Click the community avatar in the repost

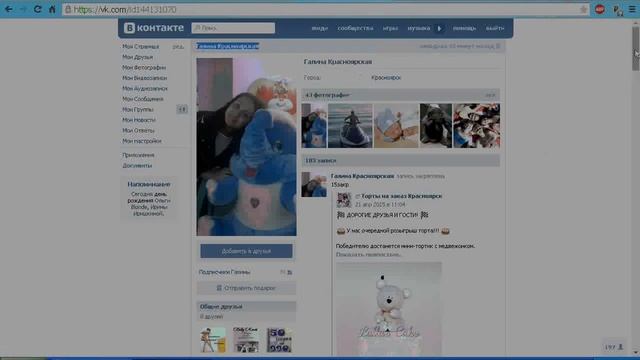pos(344,200)
